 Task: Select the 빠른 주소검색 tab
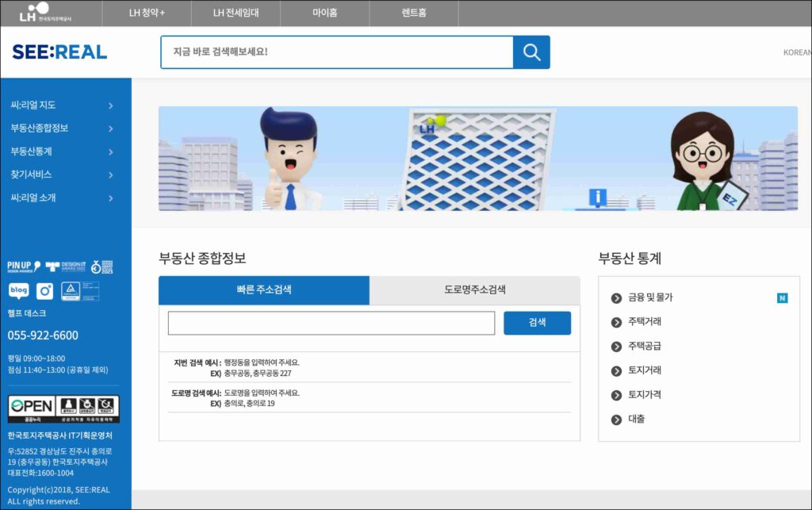point(264,290)
